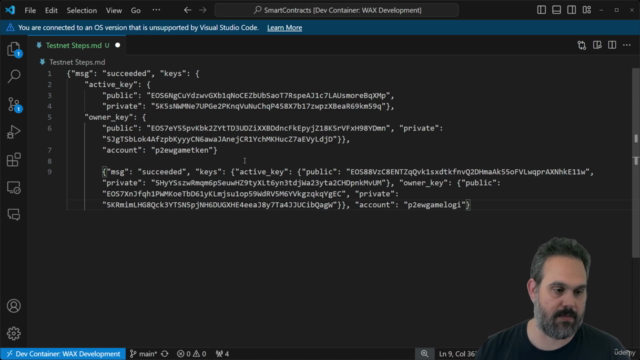Image resolution: width=640 pixels, height=360 pixels.
Task: Split the editor to the right
Action: point(612,45)
